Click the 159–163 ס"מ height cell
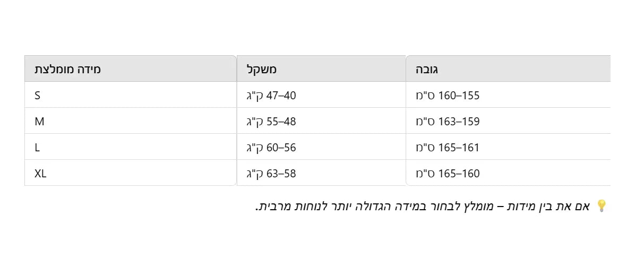The height and width of the screenshot is (266, 644). tap(448, 122)
